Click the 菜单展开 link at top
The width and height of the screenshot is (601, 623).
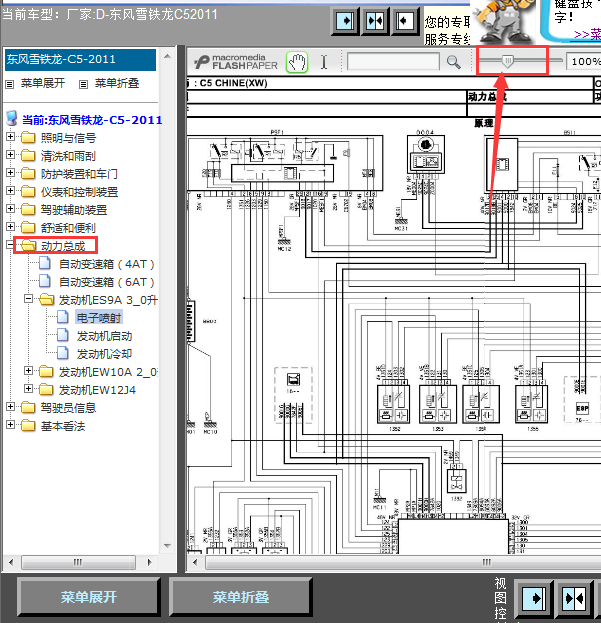tap(43, 83)
